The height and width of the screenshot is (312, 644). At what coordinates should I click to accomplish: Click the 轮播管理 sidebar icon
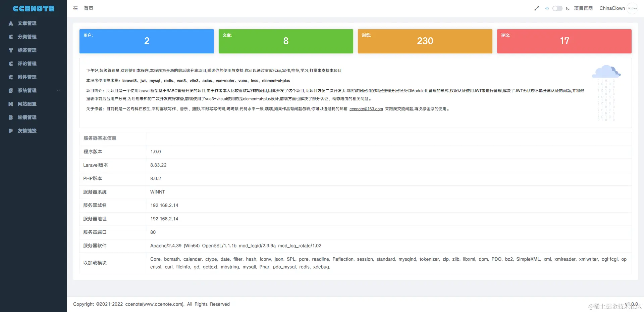pyautogui.click(x=11, y=117)
